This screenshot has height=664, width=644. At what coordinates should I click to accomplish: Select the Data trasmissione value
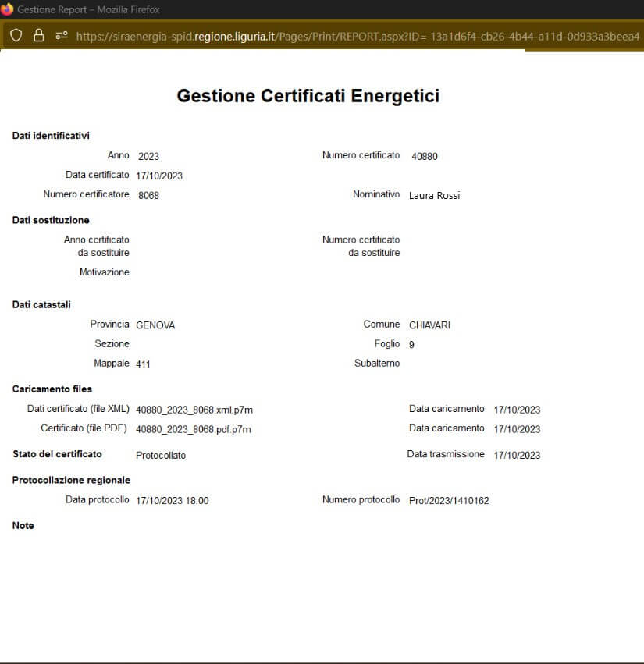517,455
